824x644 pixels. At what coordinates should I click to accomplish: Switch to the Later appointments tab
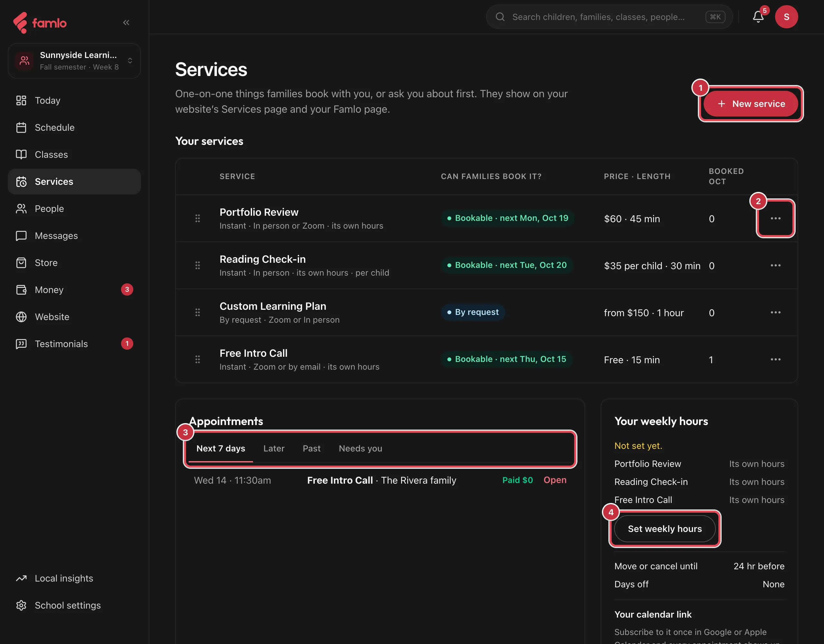[274, 449]
